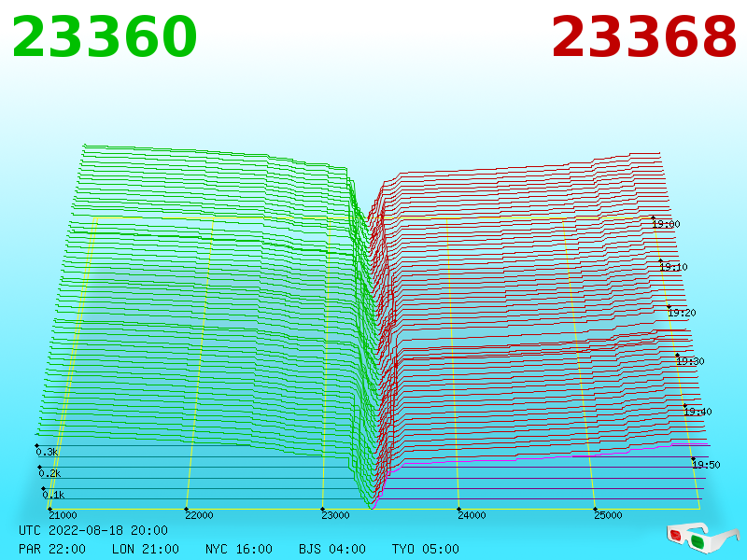
Task: Click the TYO 05:00 time label
Action: pos(426,549)
